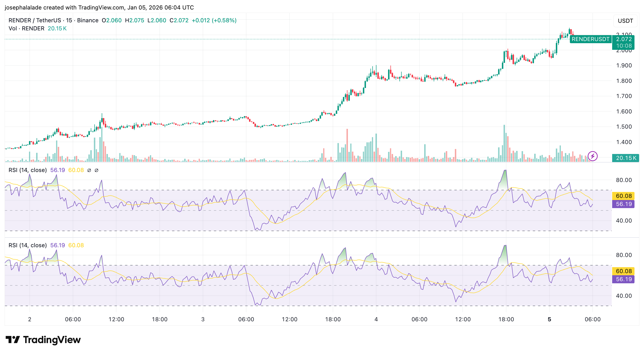Click the 4 date marker on time axis
Image resolution: width=644 pixels, height=354 pixels.
(376, 319)
